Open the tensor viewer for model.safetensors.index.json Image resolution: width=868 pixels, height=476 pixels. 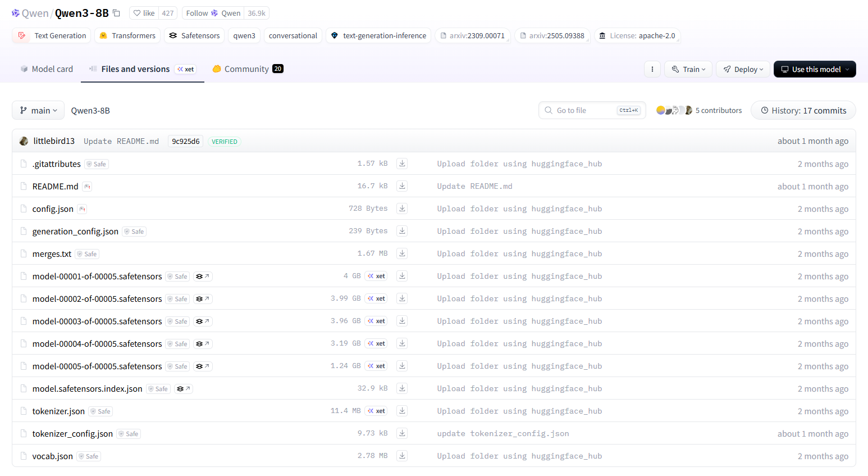pyautogui.click(x=183, y=389)
